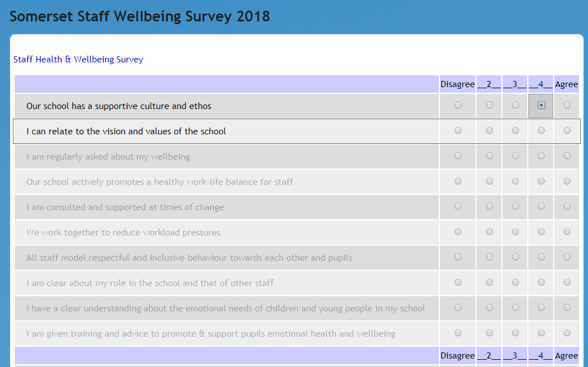
Task: Pick rating 2 for respectful inclusive behaviour
Action: pos(488,257)
